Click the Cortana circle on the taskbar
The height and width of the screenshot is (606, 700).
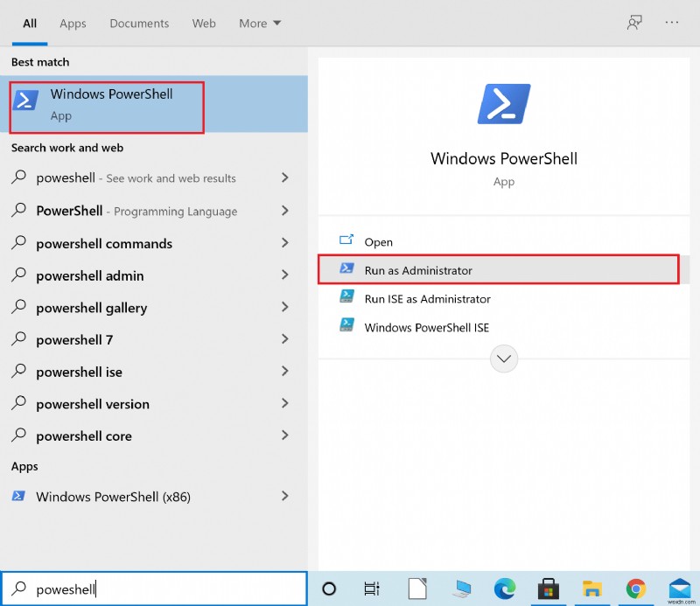[x=329, y=589]
